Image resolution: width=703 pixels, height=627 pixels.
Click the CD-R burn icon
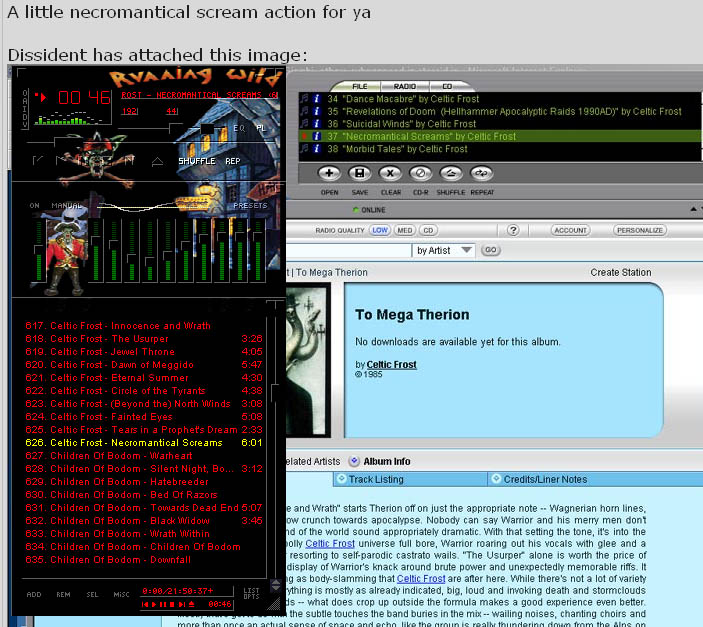click(x=420, y=173)
